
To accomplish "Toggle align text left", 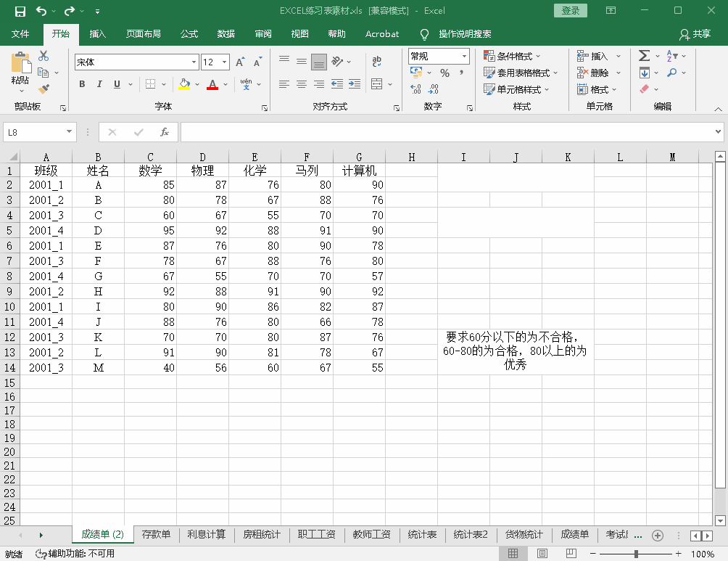I will point(284,83).
